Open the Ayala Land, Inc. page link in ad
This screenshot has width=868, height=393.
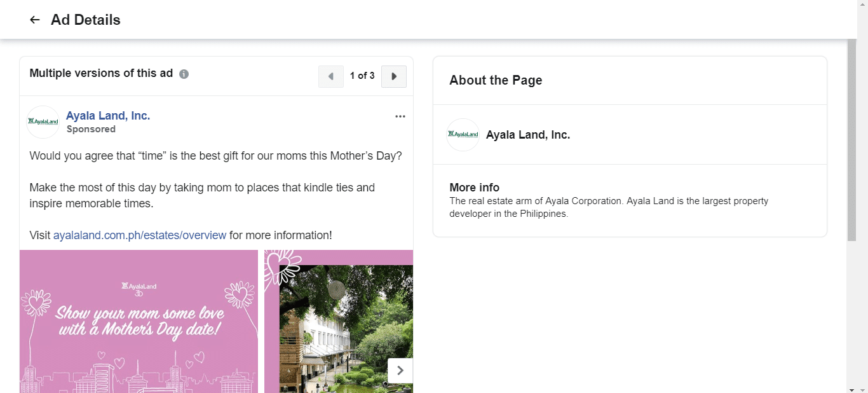108,116
